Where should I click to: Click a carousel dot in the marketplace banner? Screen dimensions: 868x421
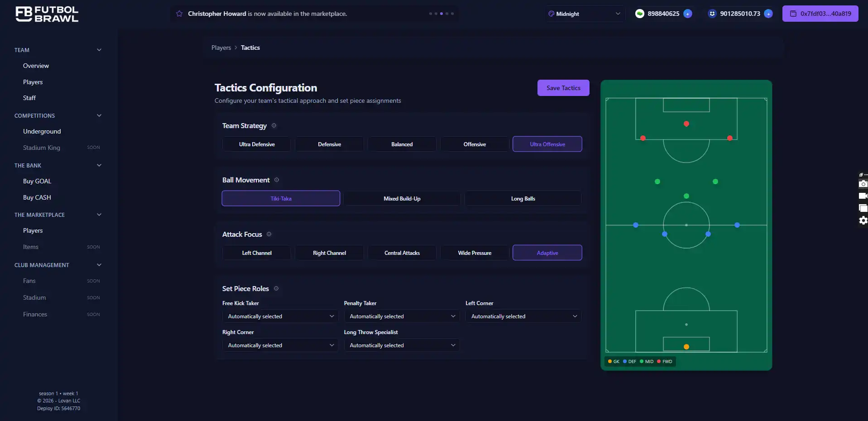[441, 14]
